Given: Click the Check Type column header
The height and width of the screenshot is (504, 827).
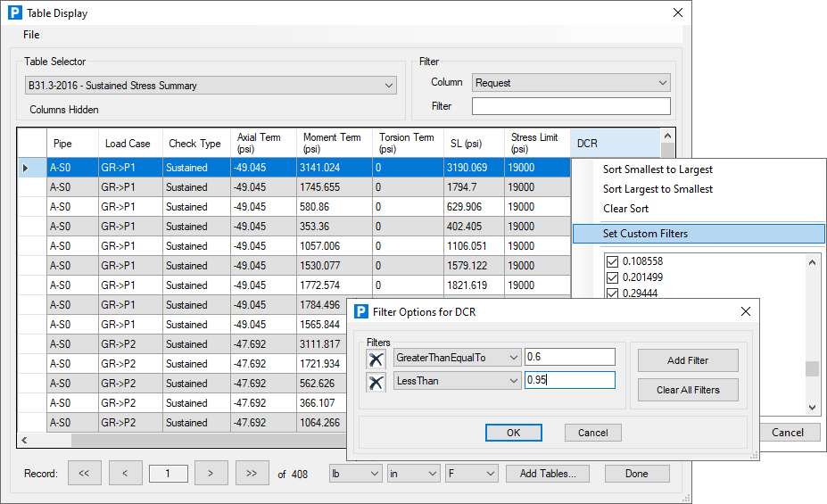Looking at the screenshot, I should [196, 143].
